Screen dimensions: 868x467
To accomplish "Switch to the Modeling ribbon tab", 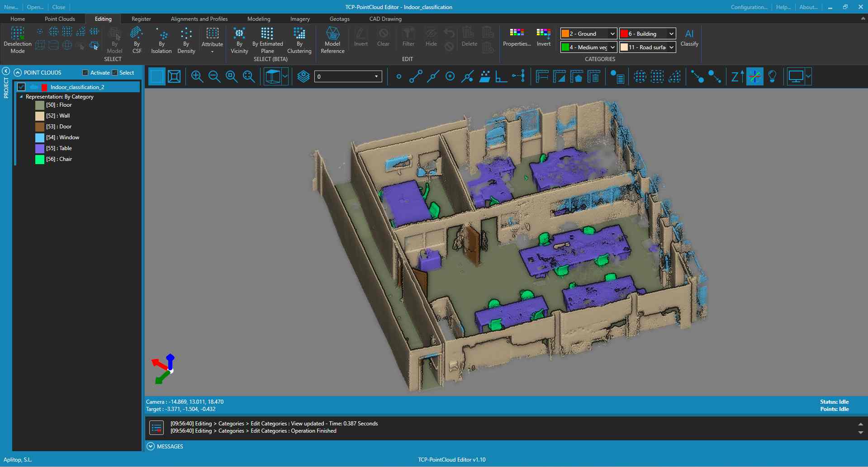I will (259, 19).
